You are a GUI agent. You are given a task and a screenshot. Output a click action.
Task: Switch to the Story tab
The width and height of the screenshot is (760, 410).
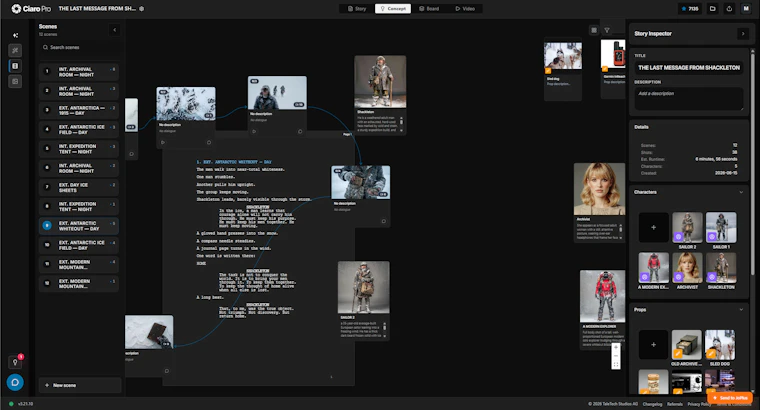(x=357, y=9)
